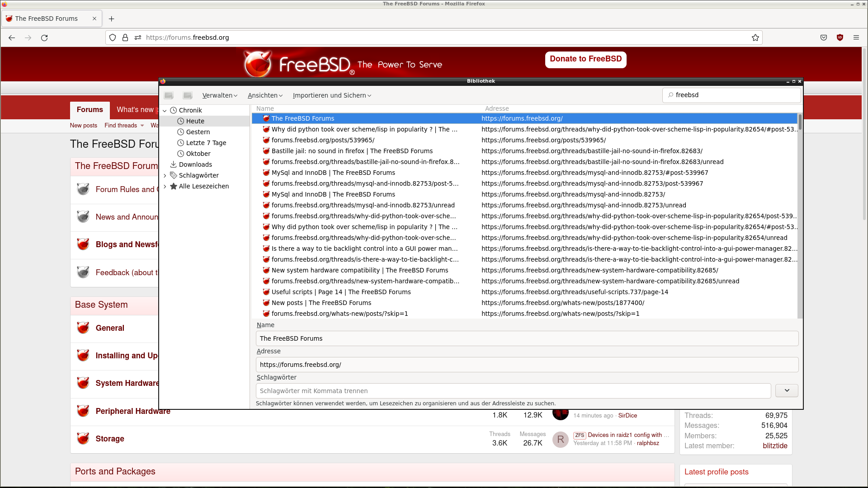Expand the Schlagwörter tree node
The height and width of the screenshot is (488, 868).
coord(165,175)
